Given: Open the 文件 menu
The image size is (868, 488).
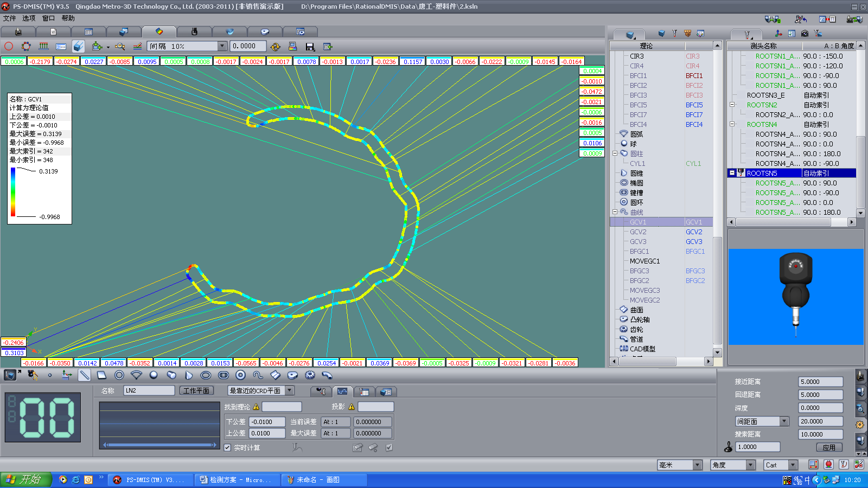Looking at the screenshot, I should (10, 18).
